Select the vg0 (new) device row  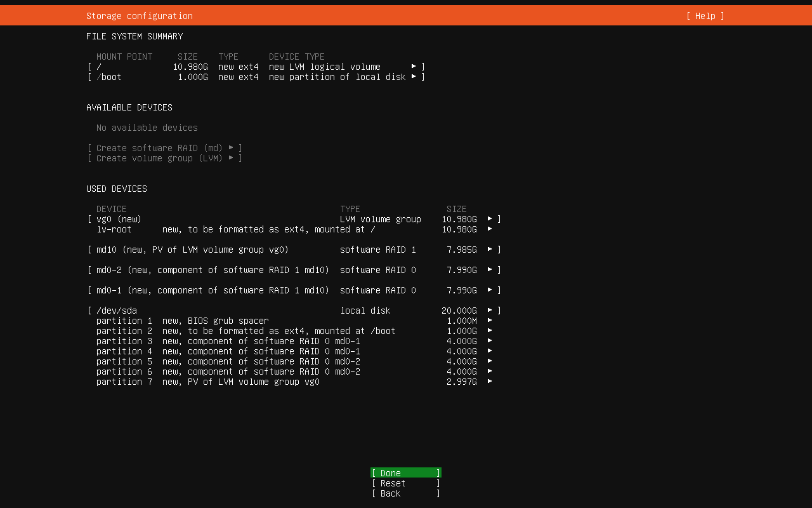[x=119, y=219]
